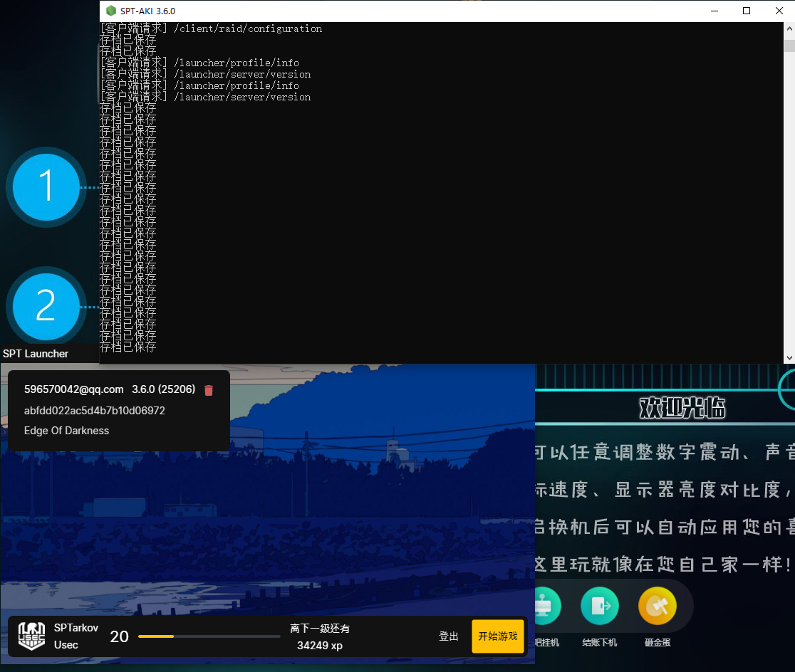Click the red trash icon to delete profile
The height and width of the screenshot is (672, 795).
pos(209,390)
